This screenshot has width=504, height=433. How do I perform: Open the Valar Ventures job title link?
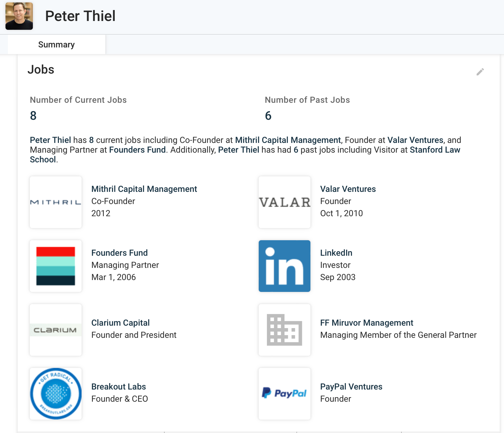(x=348, y=189)
